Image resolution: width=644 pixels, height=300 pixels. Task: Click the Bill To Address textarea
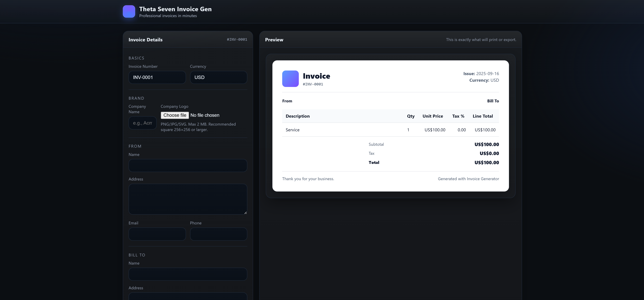(x=188, y=296)
